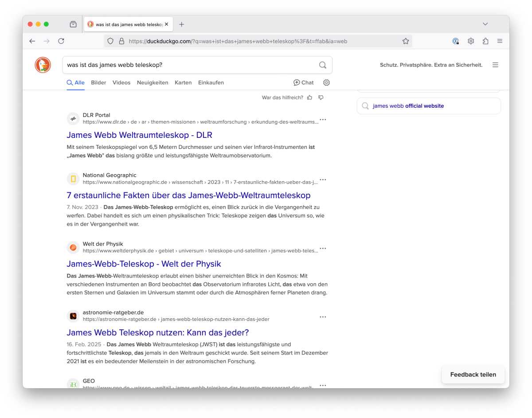Click the Feedback teilen button
532x418 pixels.
click(x=473, y=375)
